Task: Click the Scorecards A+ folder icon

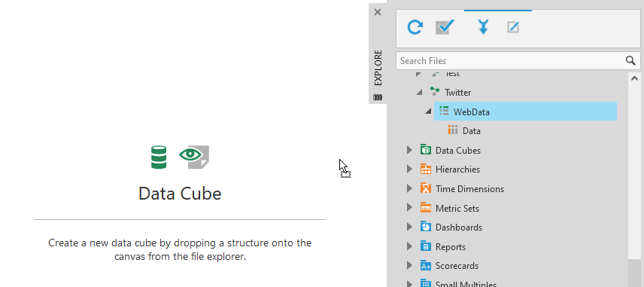Action: (x=426, y=266)
